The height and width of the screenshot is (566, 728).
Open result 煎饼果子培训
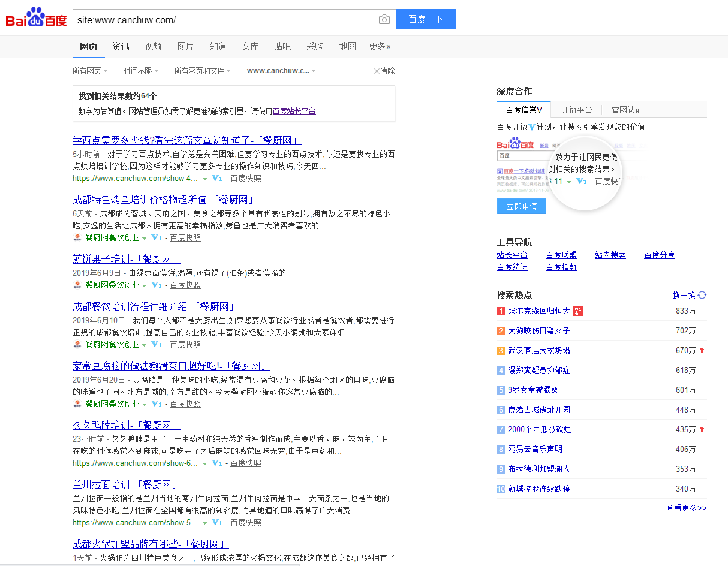coord(127,259)
